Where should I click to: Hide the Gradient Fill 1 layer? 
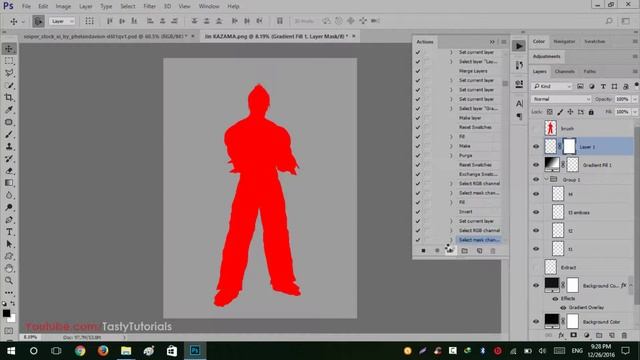coord(536,165)
